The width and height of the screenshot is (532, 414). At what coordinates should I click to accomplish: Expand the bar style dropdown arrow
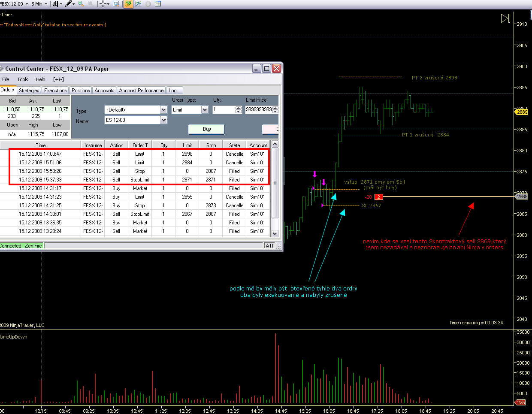61,4
